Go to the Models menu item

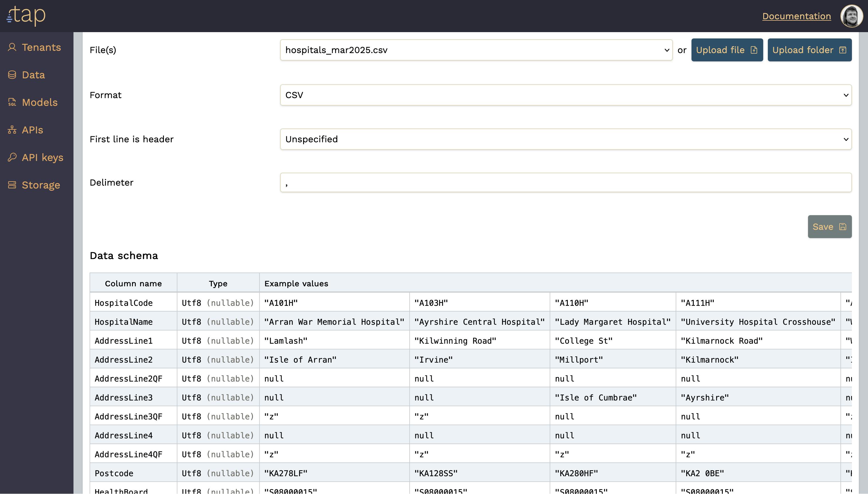(x=40, y=102)
